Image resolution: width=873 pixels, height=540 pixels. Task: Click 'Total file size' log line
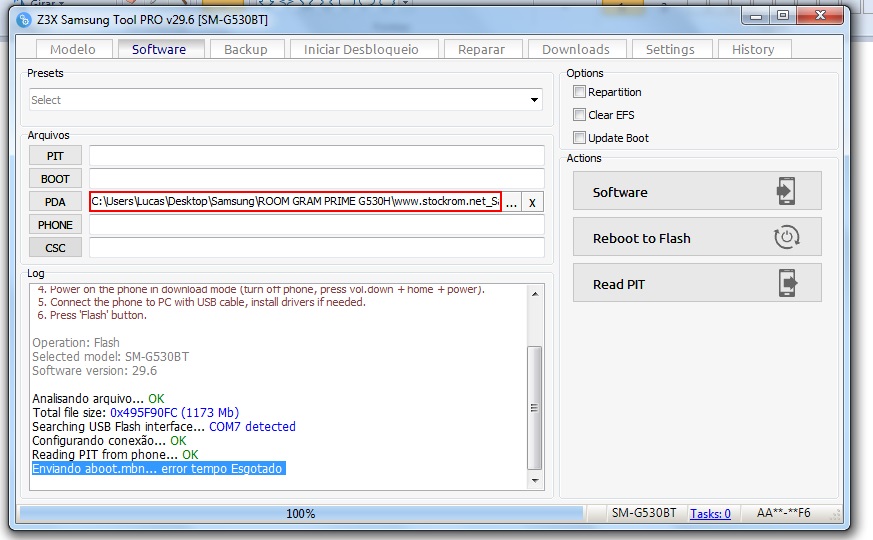(x=135, y=413)
